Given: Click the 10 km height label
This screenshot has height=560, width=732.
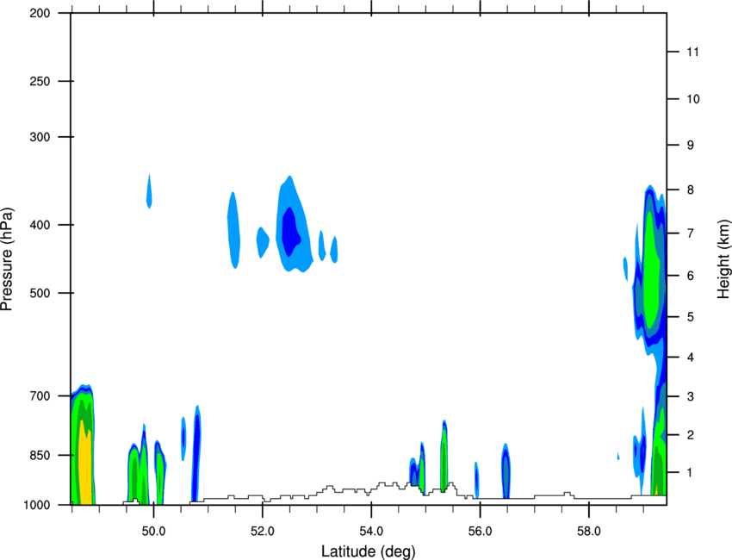Looking at the screenshot, I should click(692, 99).
